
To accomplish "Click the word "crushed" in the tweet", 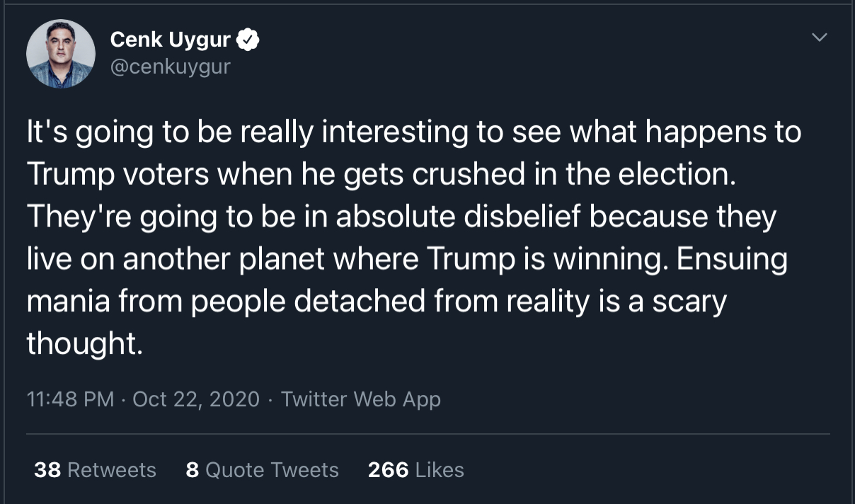I will pos(471,176).
